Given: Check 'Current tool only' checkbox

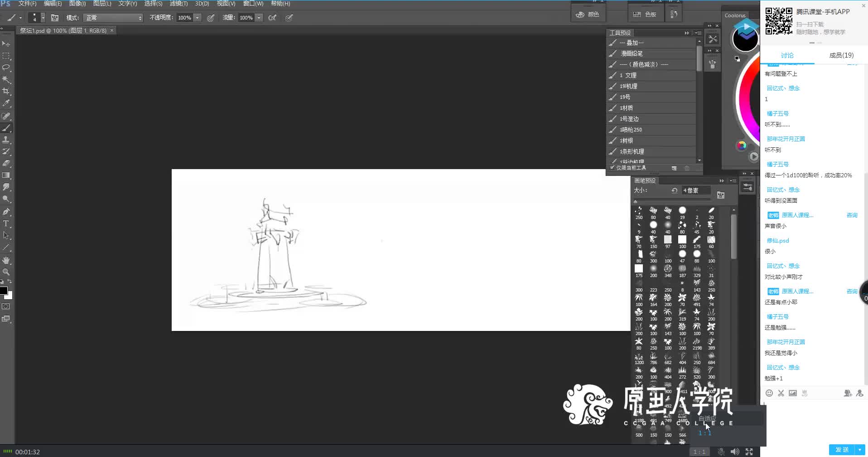Looking at the screenshot, I should point(612,168).
